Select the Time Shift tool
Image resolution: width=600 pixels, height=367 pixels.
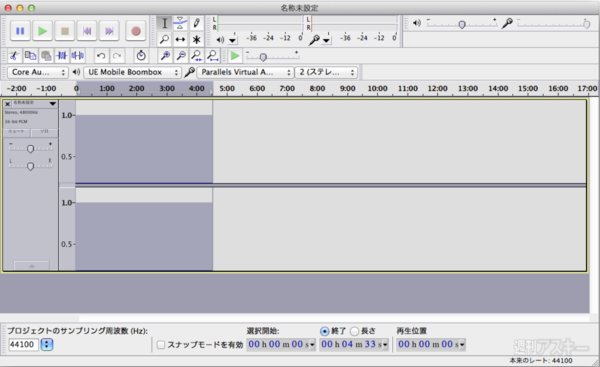click(180, 39)
